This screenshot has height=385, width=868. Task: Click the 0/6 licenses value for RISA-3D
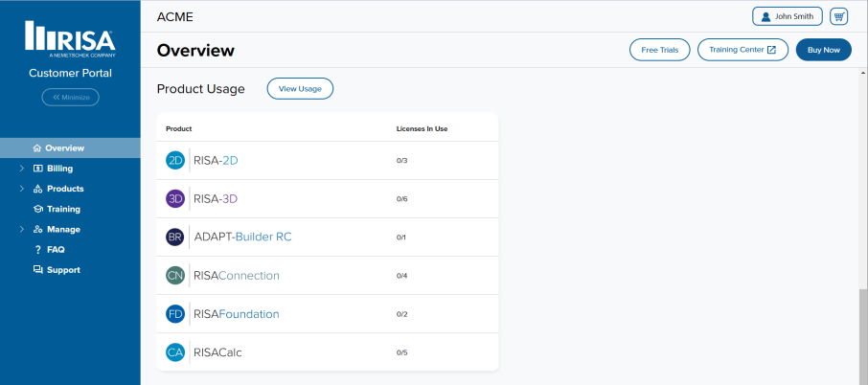tap(401, 199)
